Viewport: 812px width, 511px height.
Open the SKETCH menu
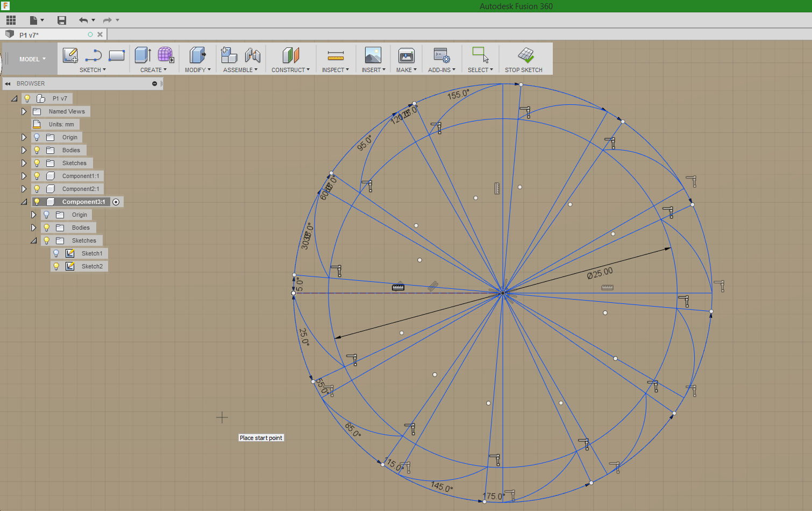coord(92,70)
